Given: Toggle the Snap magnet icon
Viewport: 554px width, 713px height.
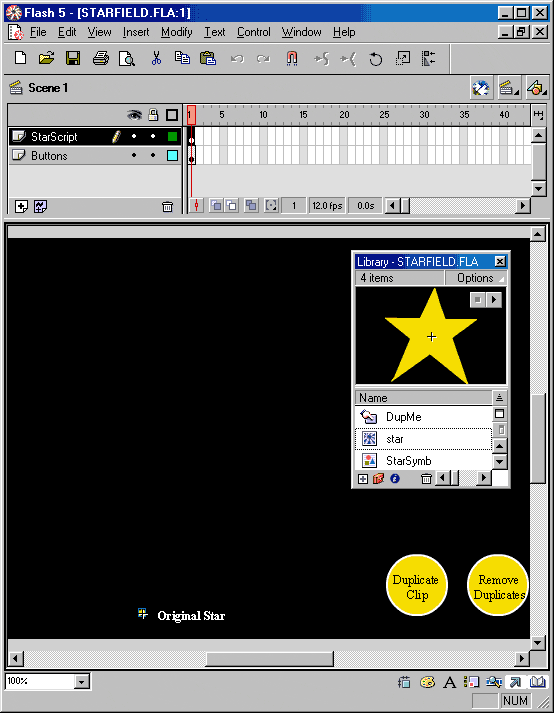Looking at the screenshot, I should [292, 59].
